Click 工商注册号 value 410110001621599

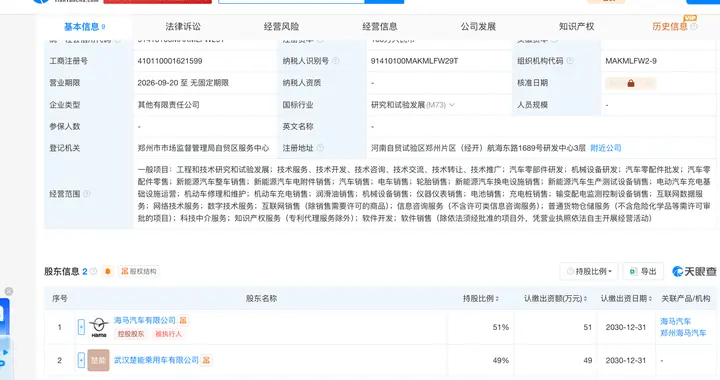point(170,61)
